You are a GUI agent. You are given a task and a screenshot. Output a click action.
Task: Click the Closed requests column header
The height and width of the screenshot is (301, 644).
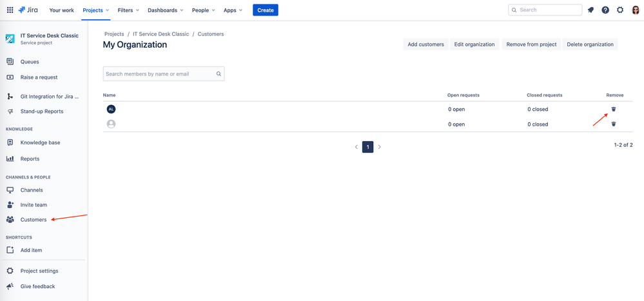click(x=545, y=95)
